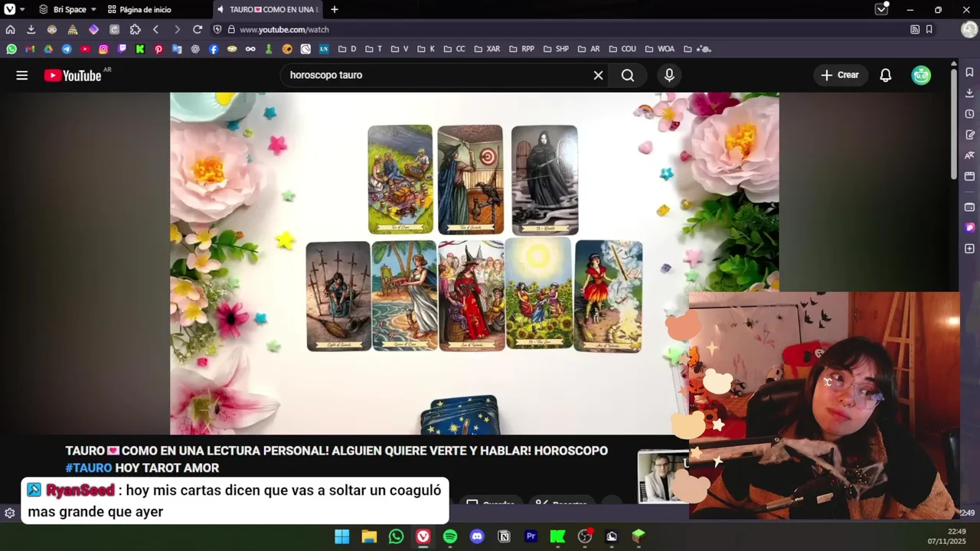980x551 pixels.
Task: Open the synced tabs mail-tray icon
Action: pyautogui.click(x=881, y=9)
